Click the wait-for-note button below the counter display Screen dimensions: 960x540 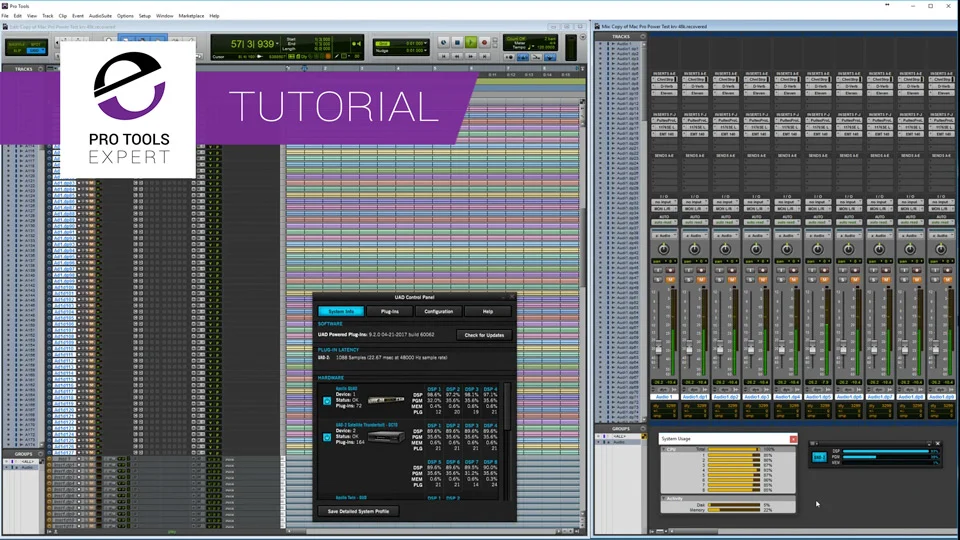pyautogui.click(x=509, y=57)
